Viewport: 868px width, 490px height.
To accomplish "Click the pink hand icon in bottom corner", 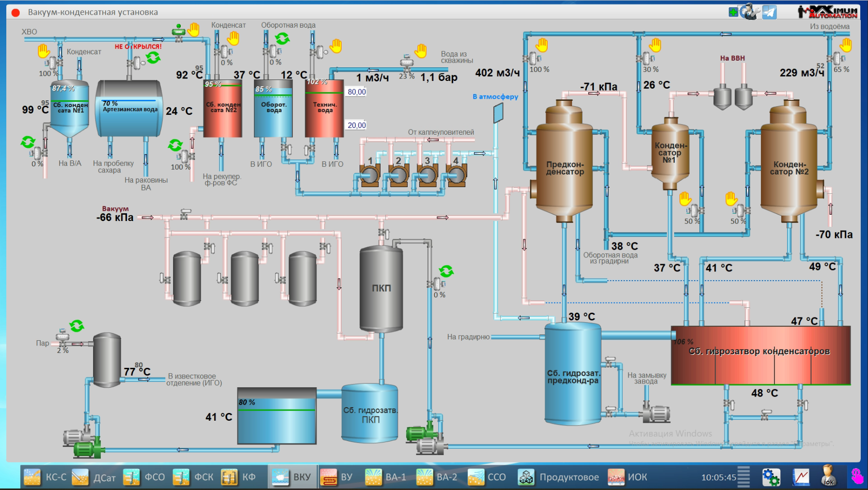I will (856, 476).
